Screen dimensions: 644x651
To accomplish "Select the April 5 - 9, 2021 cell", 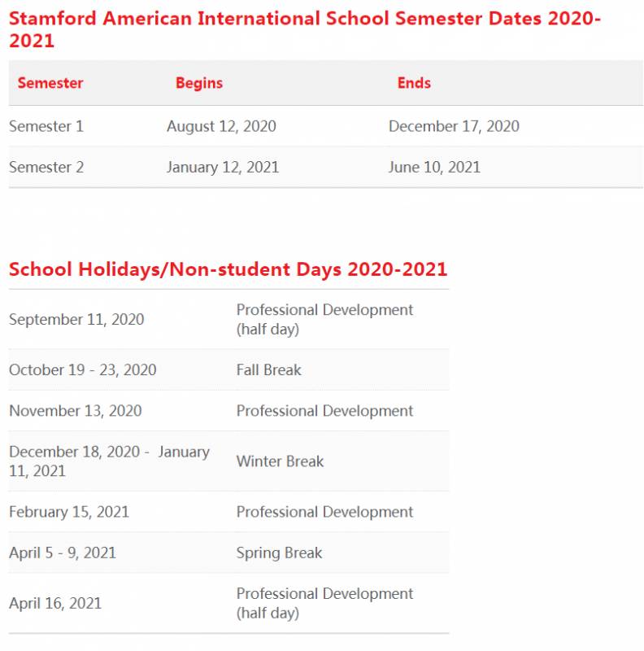I will (x=63, y=553).
